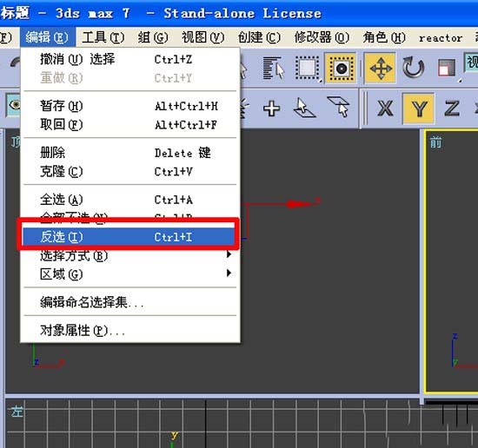Open the 组(G) menu
The image size is (478, 448).
coord(152,37)
